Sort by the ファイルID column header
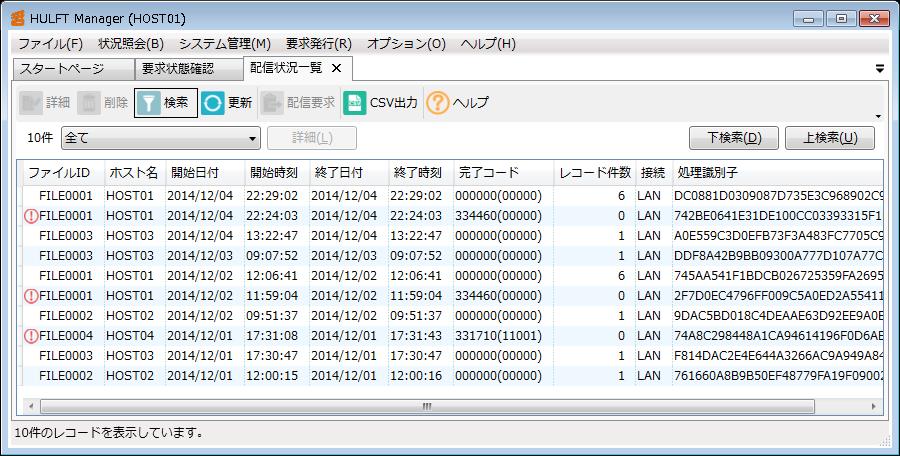The height and width of the screenshot is (456, 900). click(x=64, y=173)
